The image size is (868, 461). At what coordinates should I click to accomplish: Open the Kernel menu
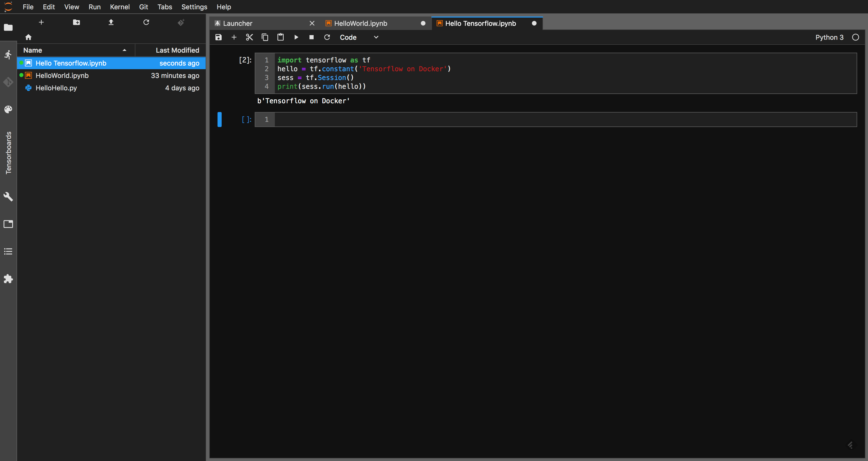tap(120, 7)
